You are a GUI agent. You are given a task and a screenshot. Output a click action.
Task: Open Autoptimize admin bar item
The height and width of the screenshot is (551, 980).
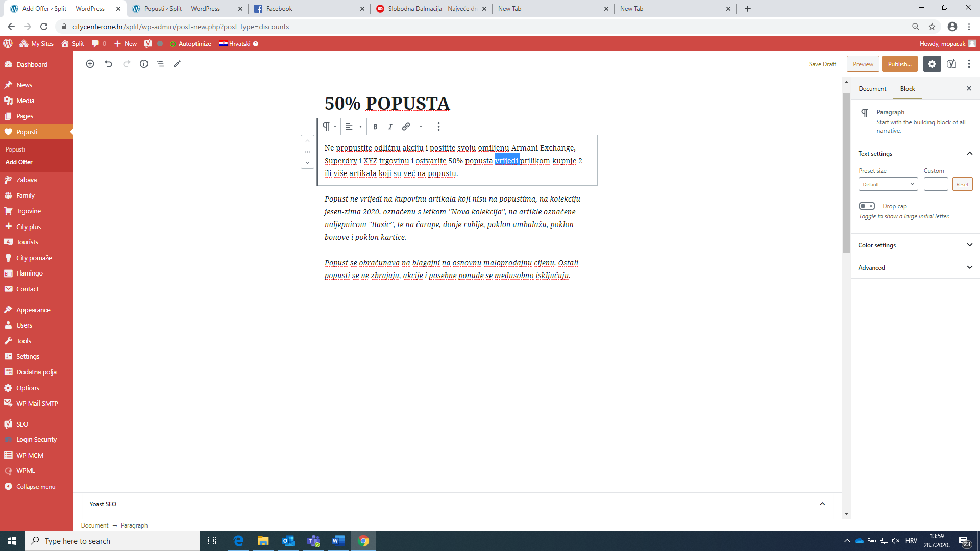pyautogui.click(x=190, y=44)
